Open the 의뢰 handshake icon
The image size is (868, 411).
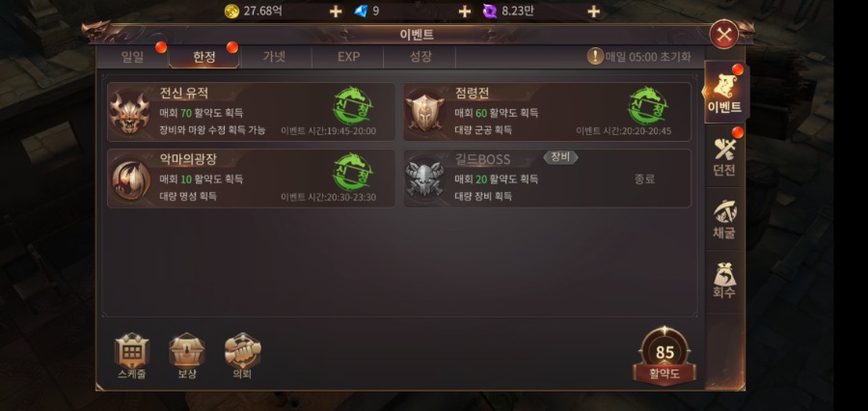point(242,356)
